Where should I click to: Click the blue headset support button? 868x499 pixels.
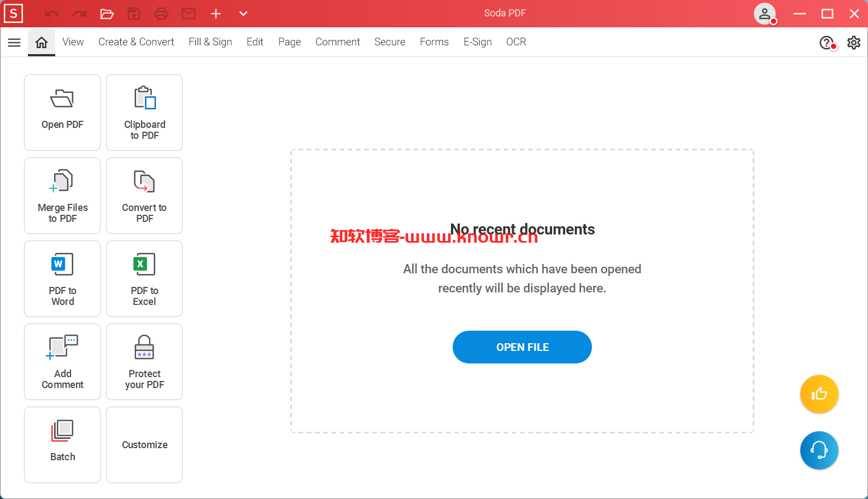tap(819, 450)
